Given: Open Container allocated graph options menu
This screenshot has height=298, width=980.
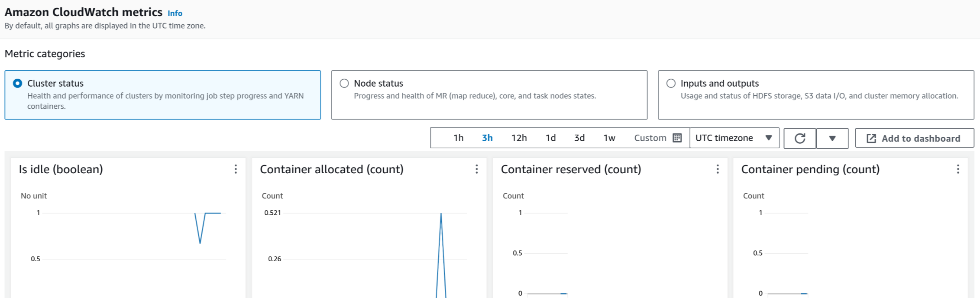Looking at the screenshot, I should tap(476, 169).
